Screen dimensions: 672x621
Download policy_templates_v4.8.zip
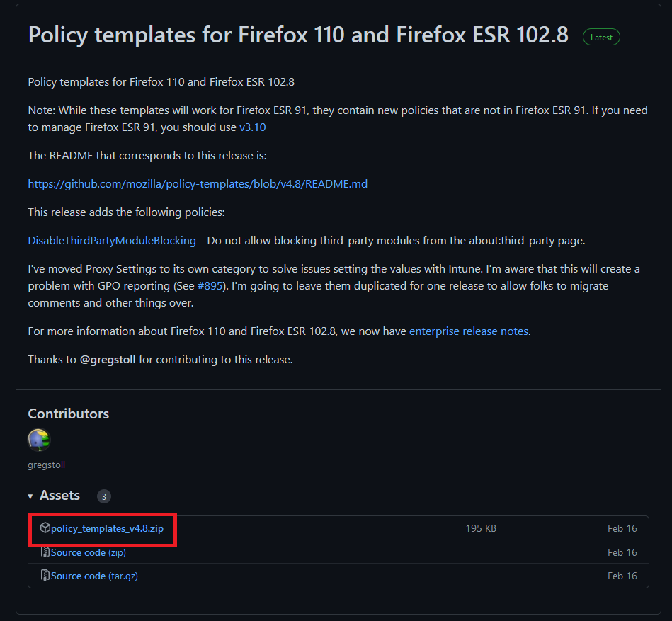tap(107, 528)
